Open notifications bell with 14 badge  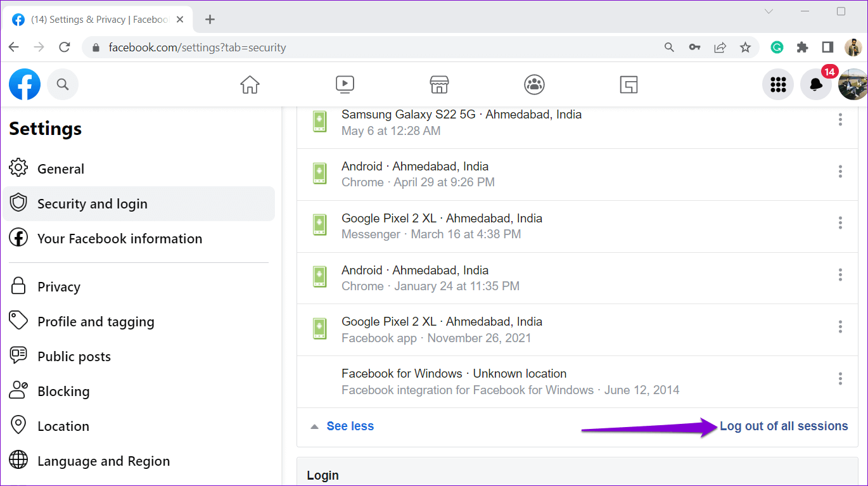[816, 84]
